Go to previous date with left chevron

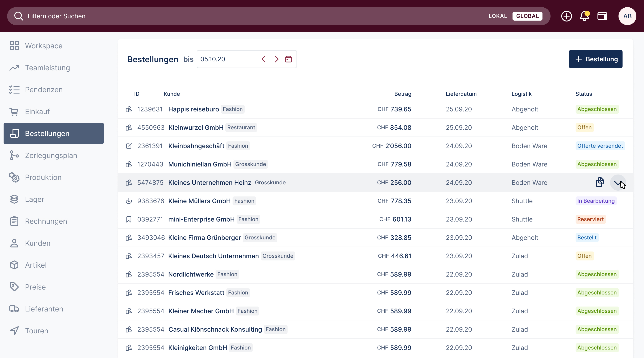(263, 59)
